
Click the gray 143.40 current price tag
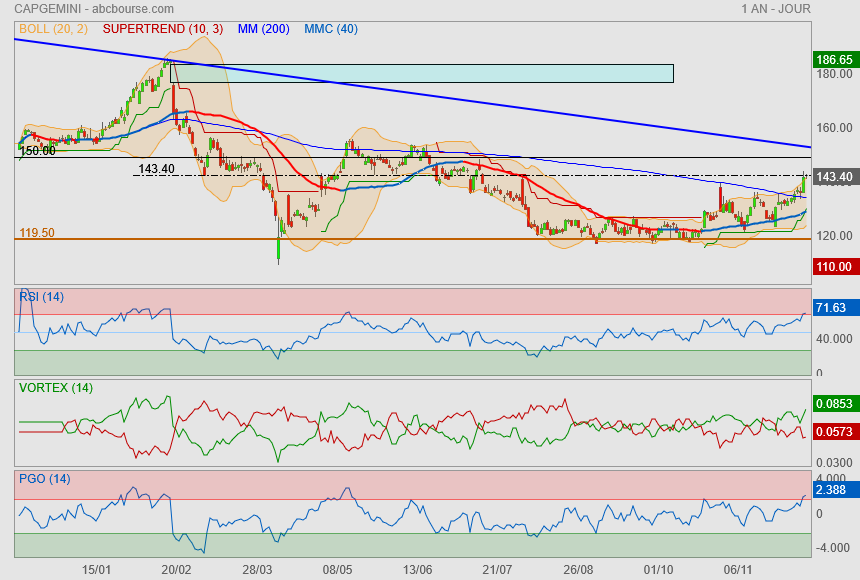tap(834, 177)
